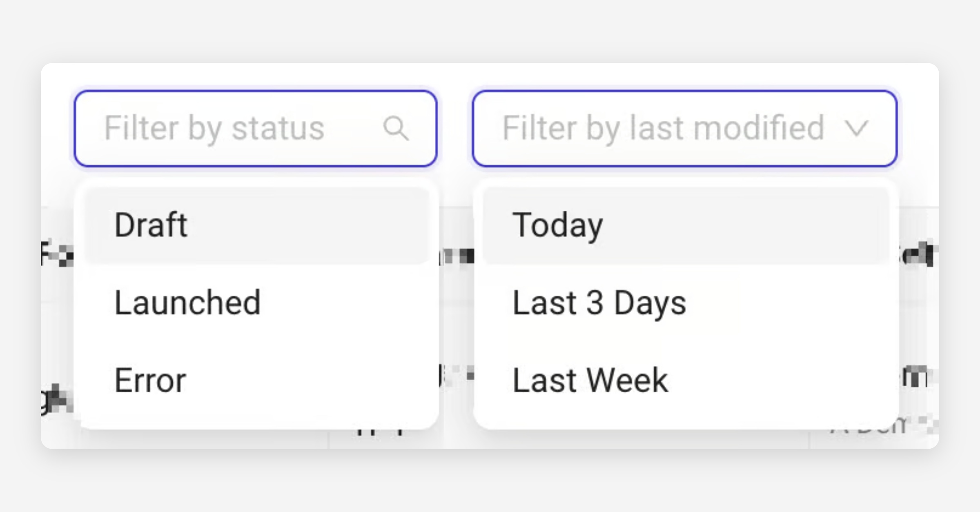
Task: Show only Launched items
Action: coord(187,303)
